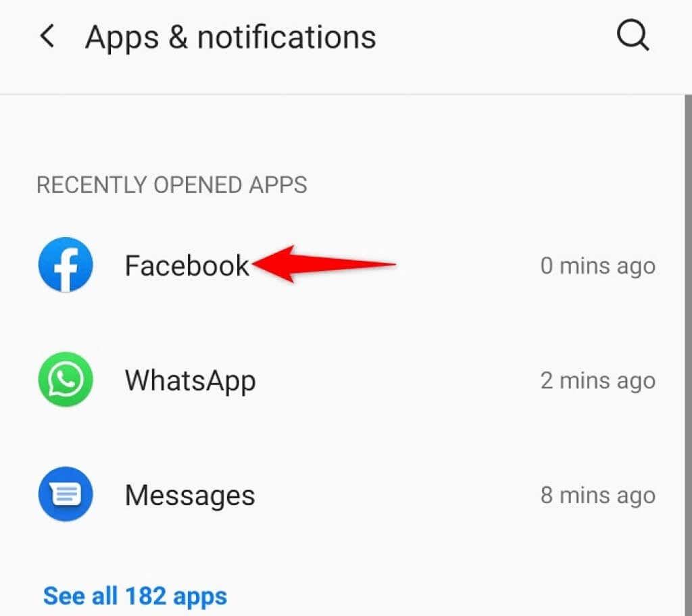The height and width of the screenshot is (616, 692).
Task: Click the Apps & notifications title
Action: 231,37
